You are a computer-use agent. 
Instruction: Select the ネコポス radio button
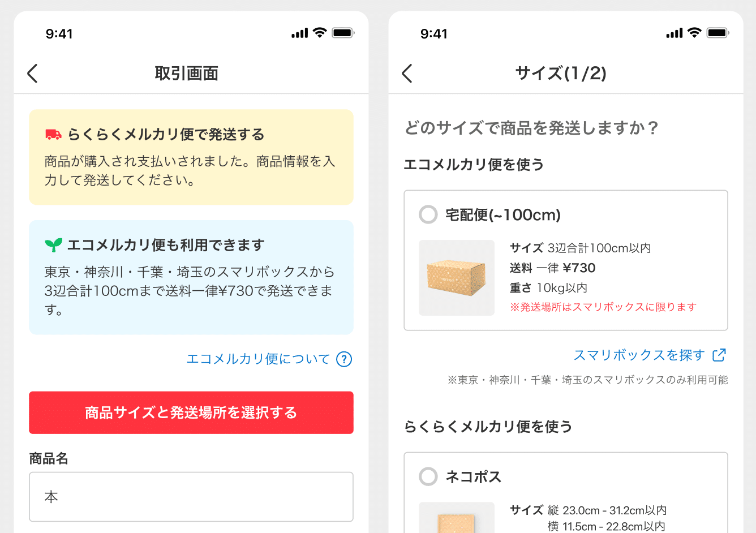(x=428, y=477)
